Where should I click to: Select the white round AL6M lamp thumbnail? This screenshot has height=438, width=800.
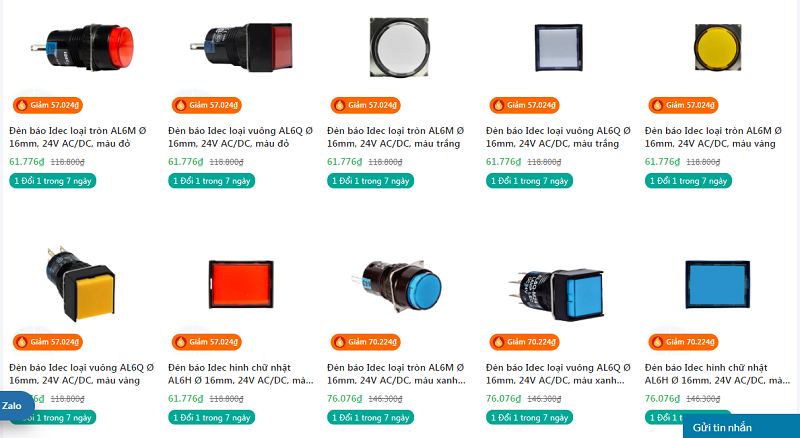(399, 47)
